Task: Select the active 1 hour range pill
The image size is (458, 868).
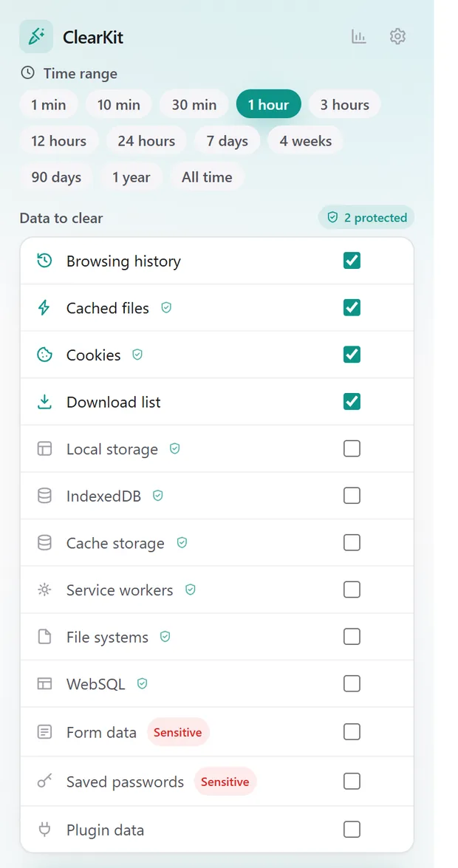Action: 269,105
